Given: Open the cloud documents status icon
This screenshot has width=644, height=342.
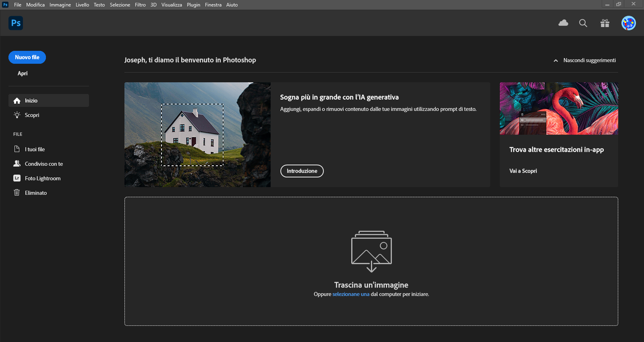Looking at the screenshot, I should [x=563, y=23].
